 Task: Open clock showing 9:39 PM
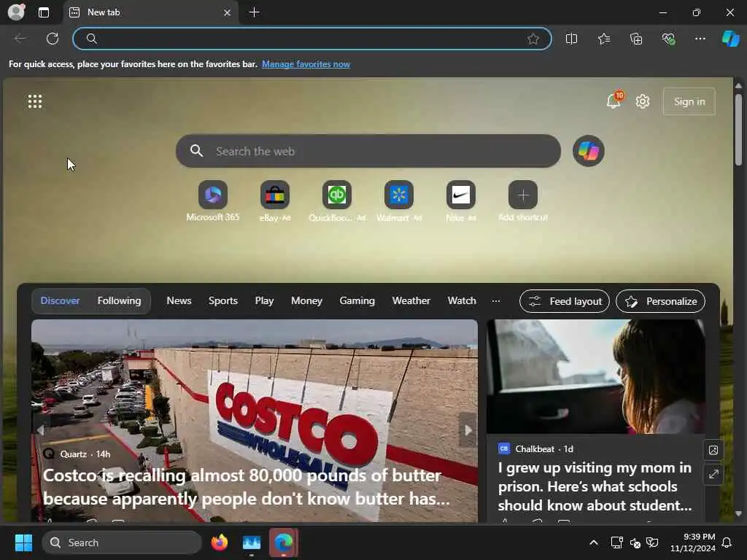(x=693, y=542)
